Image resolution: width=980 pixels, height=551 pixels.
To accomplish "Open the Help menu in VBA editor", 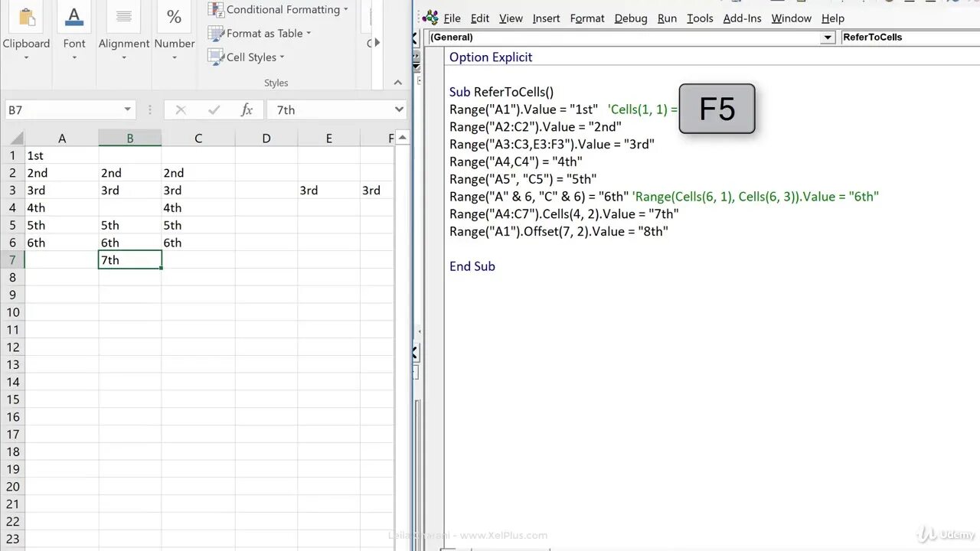I will coord(833,18).
